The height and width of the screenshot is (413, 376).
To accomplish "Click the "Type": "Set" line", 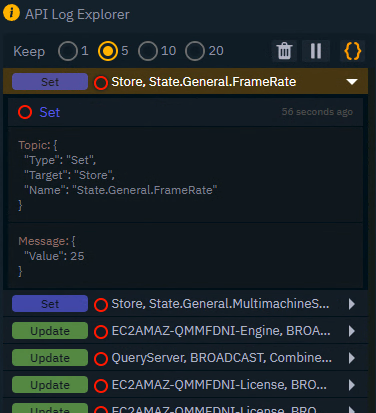I will [x=60, y=160].
